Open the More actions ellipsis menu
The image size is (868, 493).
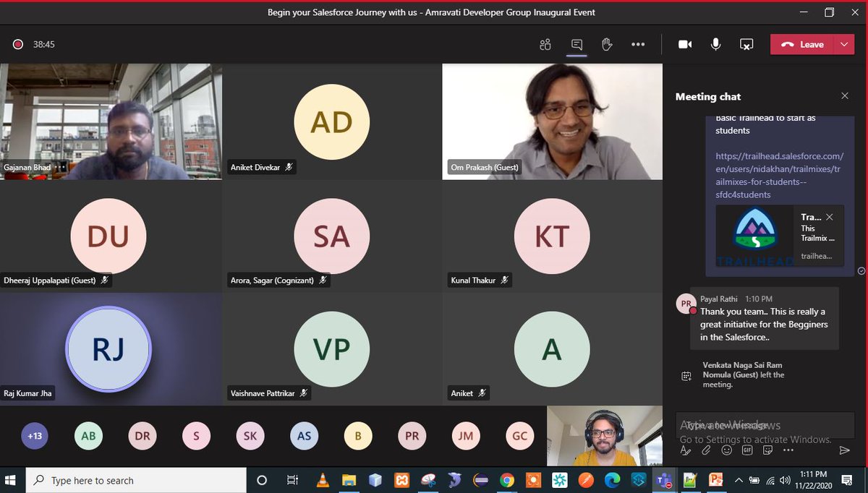637,45
